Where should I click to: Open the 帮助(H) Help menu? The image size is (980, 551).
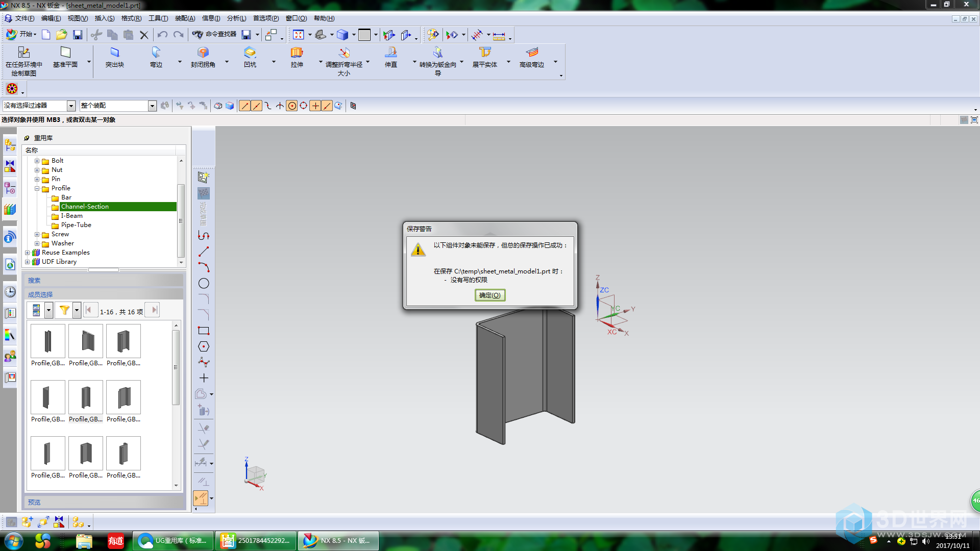(324, 18)
